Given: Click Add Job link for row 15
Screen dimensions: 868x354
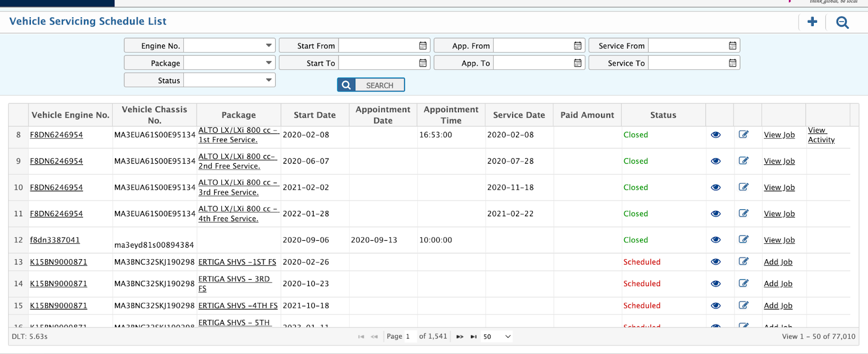Looking at the screenshot, I should click(778, 306).
